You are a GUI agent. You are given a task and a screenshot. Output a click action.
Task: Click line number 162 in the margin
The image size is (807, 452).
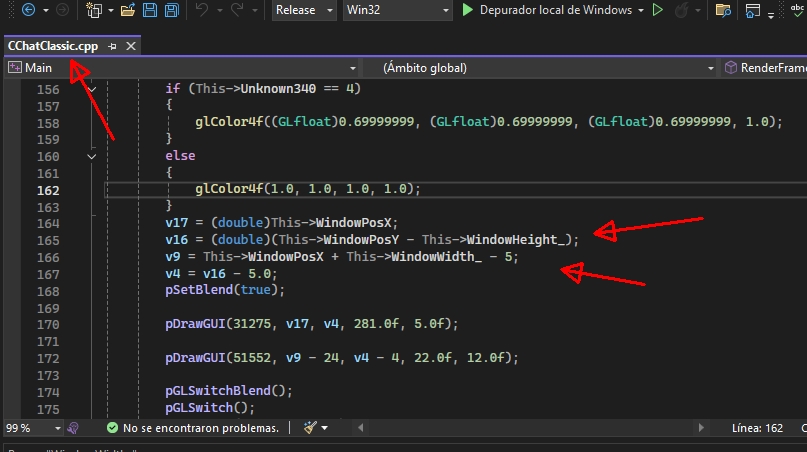click(x=48, y=190)
